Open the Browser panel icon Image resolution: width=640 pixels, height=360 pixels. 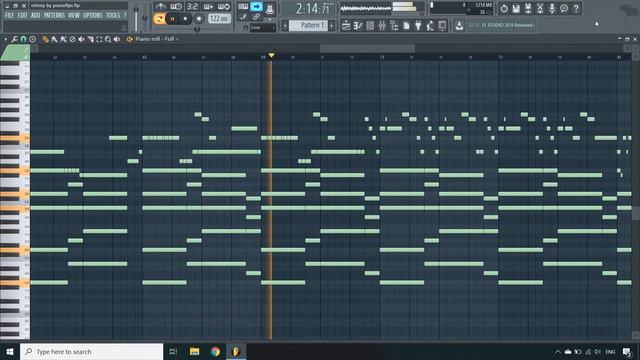pyautogui.click(x=394, y=26)
